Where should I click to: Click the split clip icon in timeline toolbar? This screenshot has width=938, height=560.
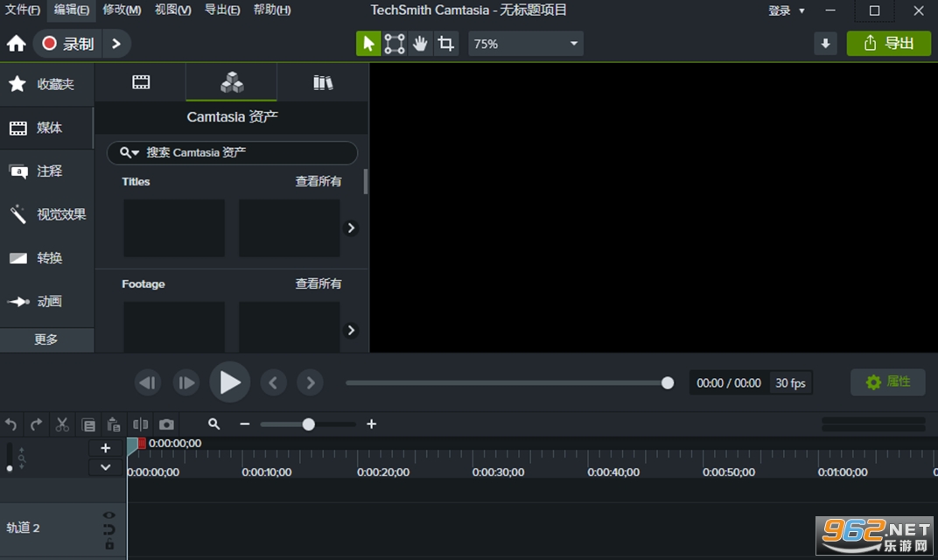click(x=141, y=424)
